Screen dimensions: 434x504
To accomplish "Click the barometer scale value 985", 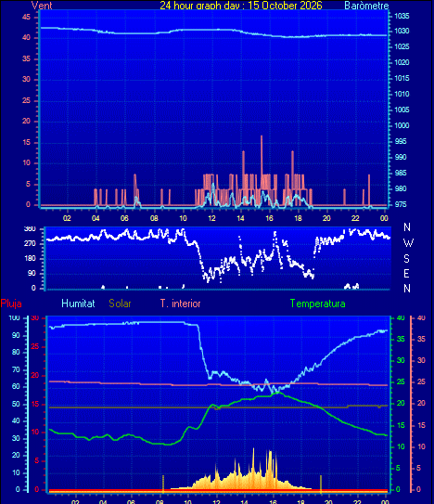I will (x=401, y=173).
